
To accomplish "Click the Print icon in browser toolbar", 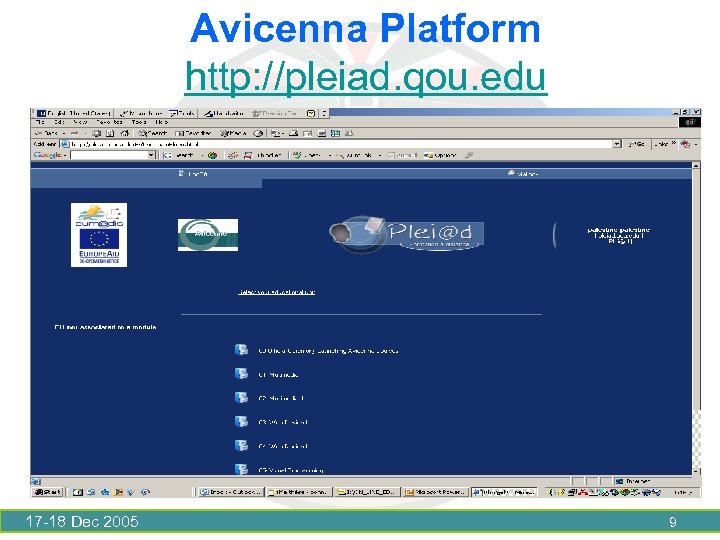I will point(293,133).
